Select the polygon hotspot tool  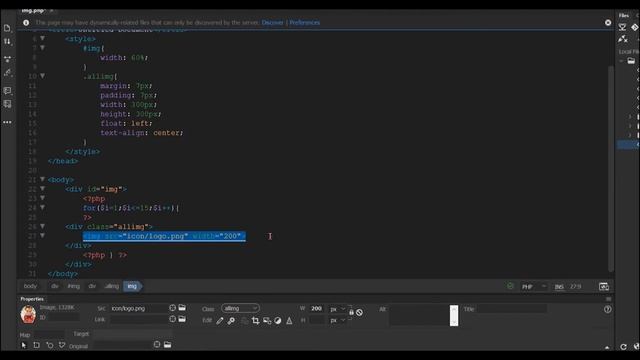point(62,345)
